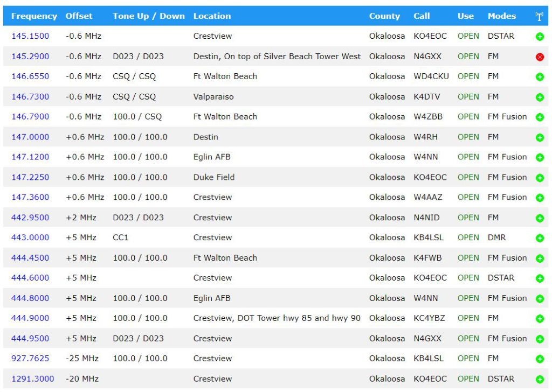This screenshot has width=552, height=392.
Task: Click the Call column header
Action: pyautogui.click(x=422, y=16)
